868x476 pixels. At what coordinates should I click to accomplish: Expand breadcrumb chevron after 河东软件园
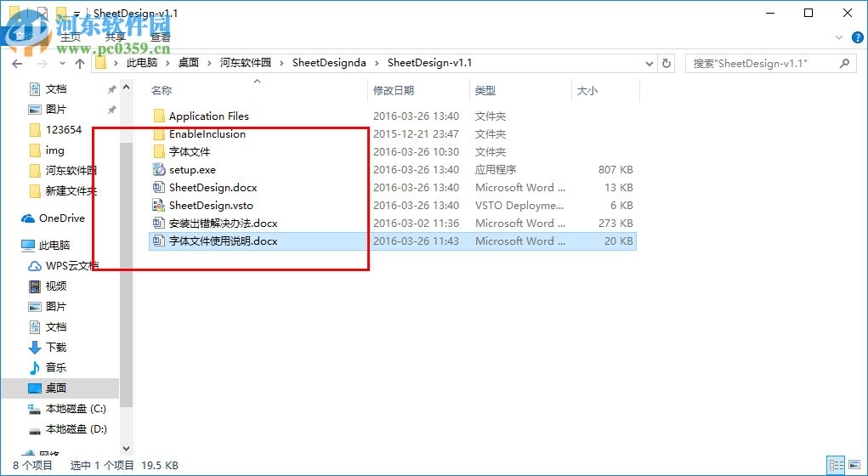point(281,63)
